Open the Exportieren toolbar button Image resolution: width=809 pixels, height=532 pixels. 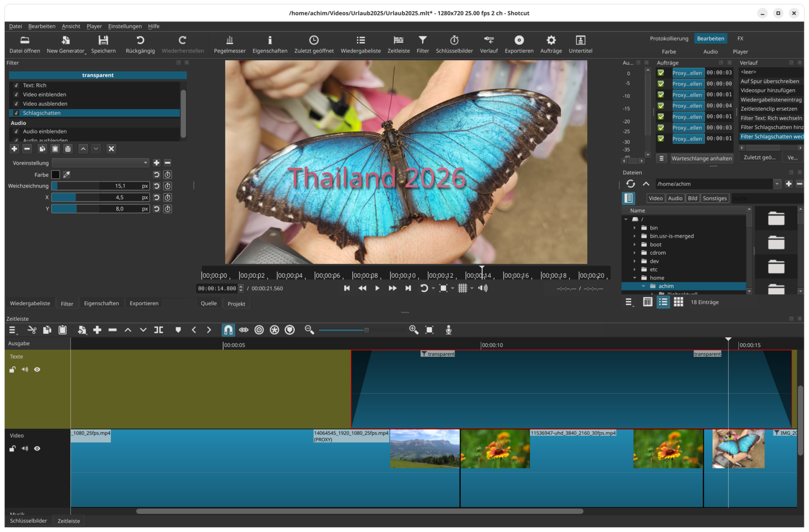pos(519,44)
